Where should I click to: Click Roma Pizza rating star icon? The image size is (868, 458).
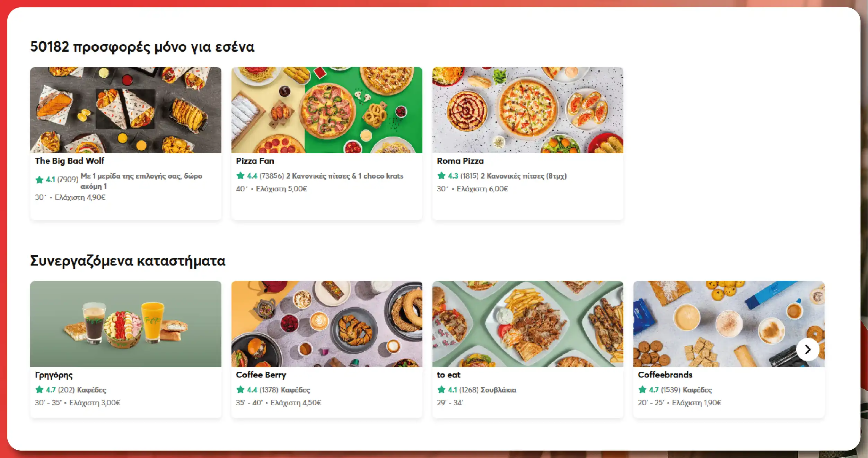click(x=441, y=176)
